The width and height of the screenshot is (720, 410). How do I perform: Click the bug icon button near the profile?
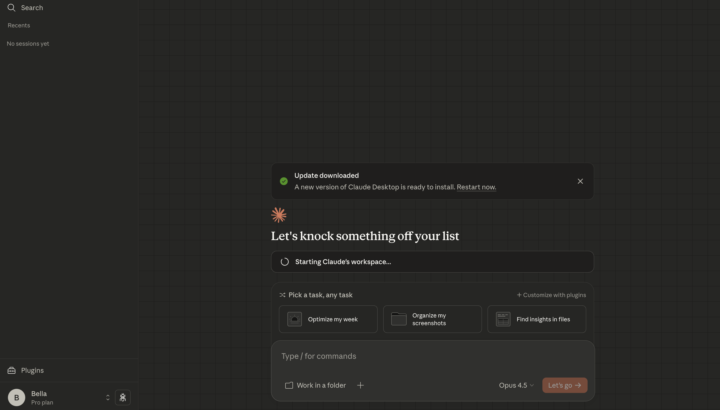(123, 397)
